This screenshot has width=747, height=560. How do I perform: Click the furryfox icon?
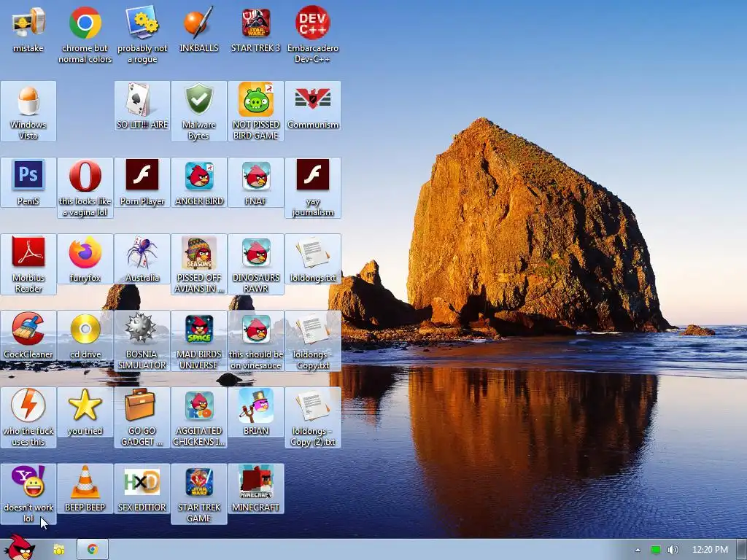tap(85, 252)
